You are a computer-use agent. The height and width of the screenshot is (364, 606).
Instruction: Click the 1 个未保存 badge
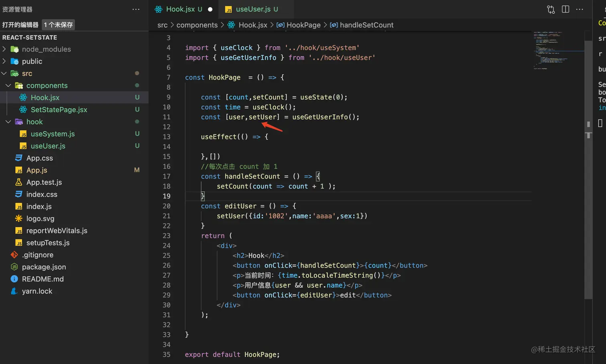(x=59, y=25)
